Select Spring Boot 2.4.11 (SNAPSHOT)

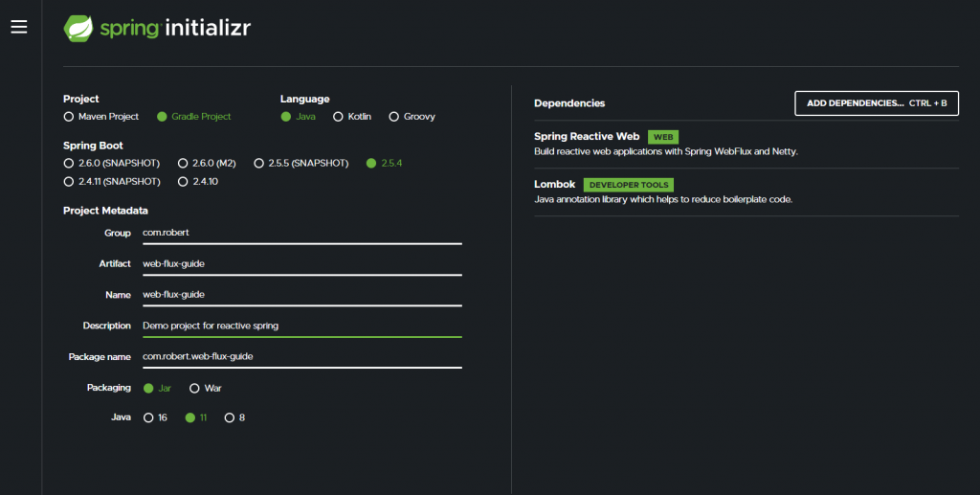tap(112, 182)
